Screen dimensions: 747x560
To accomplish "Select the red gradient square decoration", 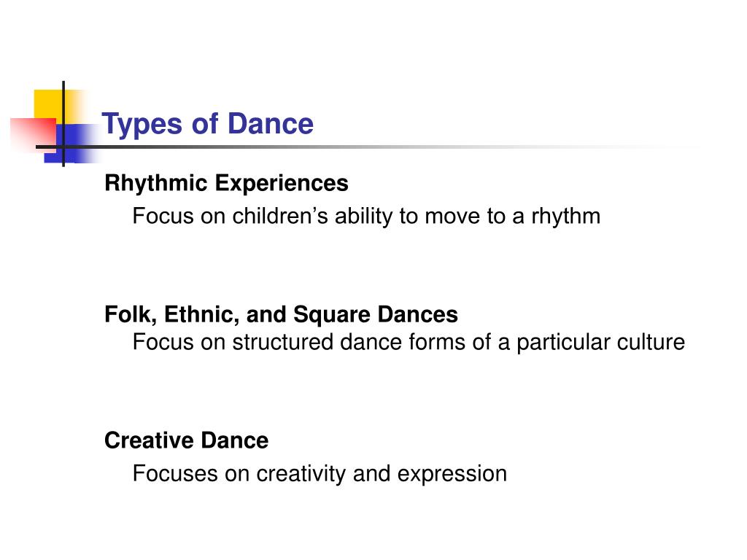I will pyautogui.click(x=34, y=134).
